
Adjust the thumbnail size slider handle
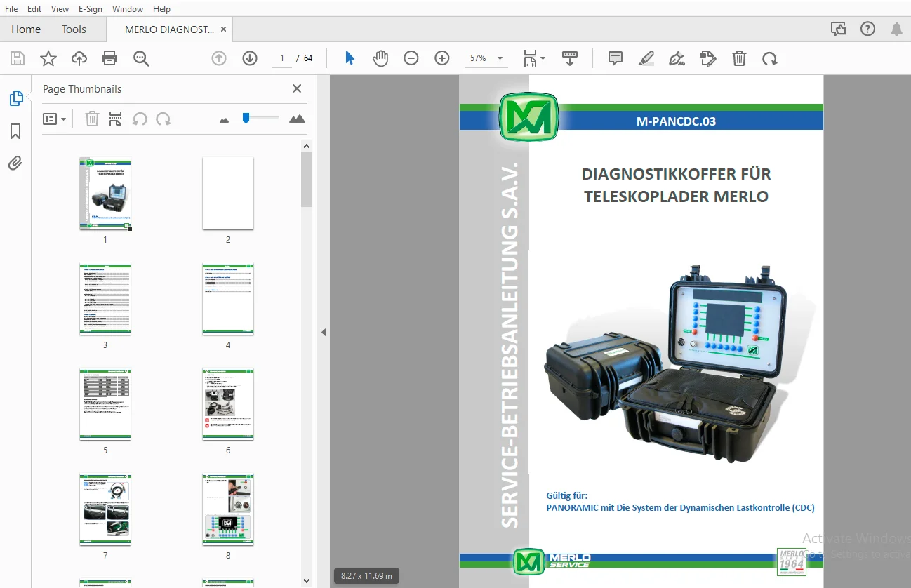[246, 118]
